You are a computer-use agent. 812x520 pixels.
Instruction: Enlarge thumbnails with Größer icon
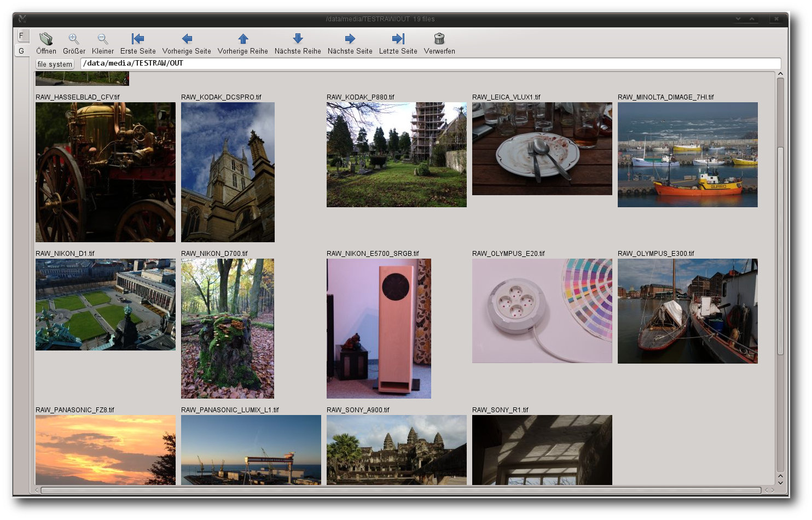pyautogui.click(x=74, y=39)
